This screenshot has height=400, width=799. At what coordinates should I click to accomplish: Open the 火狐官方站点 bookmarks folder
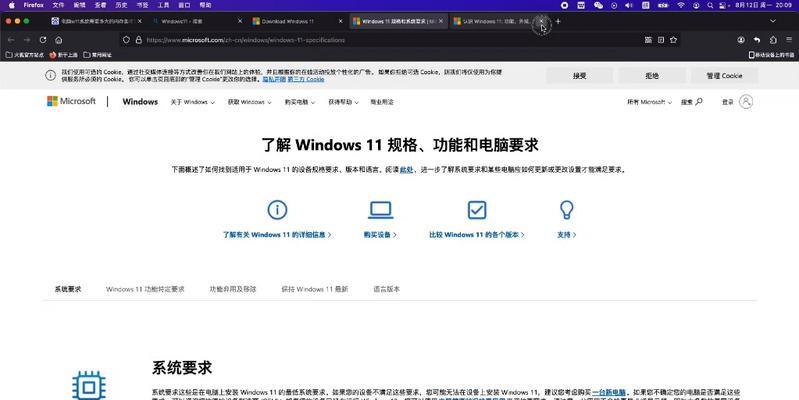[x=24, y=55]
